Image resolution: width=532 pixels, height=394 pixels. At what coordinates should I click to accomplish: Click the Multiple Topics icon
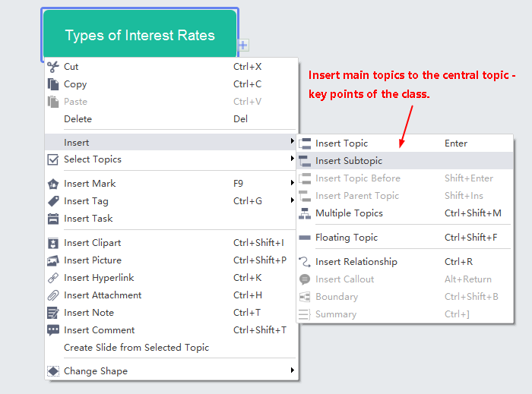click(305, 213)
